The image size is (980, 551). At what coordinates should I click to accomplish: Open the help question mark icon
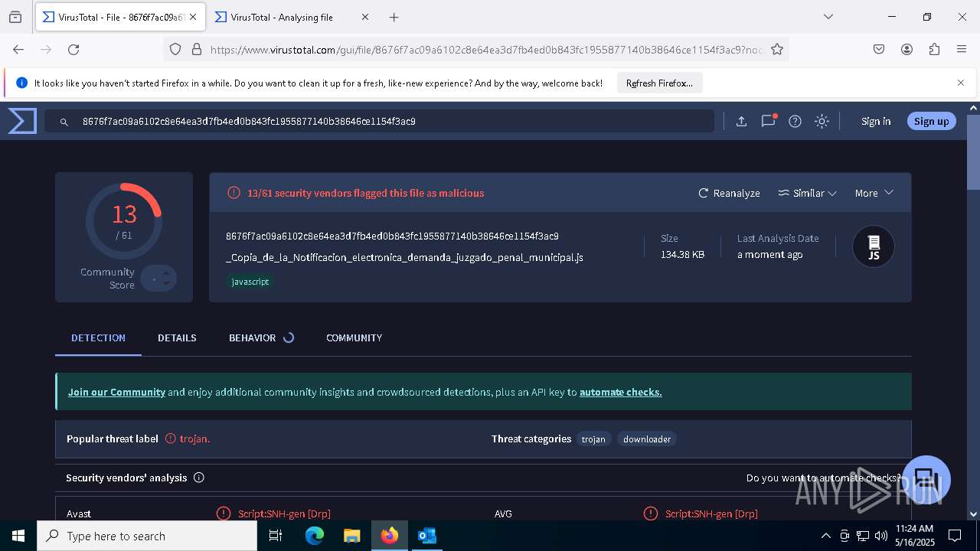(795, 121)
